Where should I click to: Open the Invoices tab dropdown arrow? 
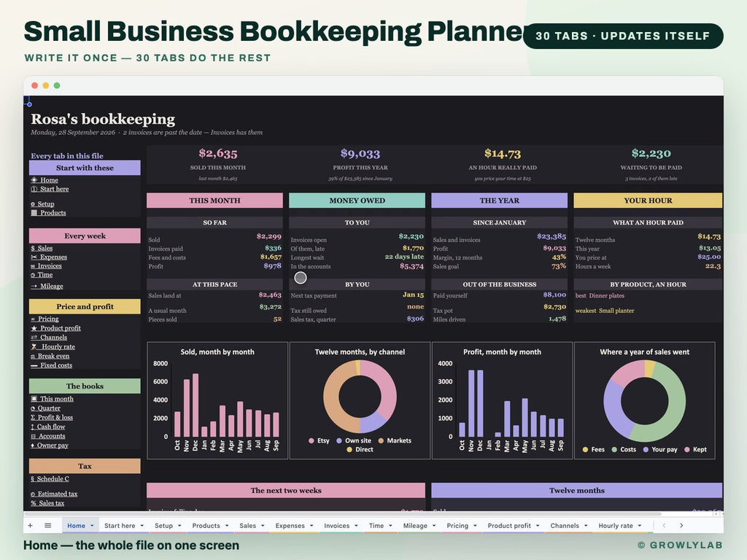(356, 526)
